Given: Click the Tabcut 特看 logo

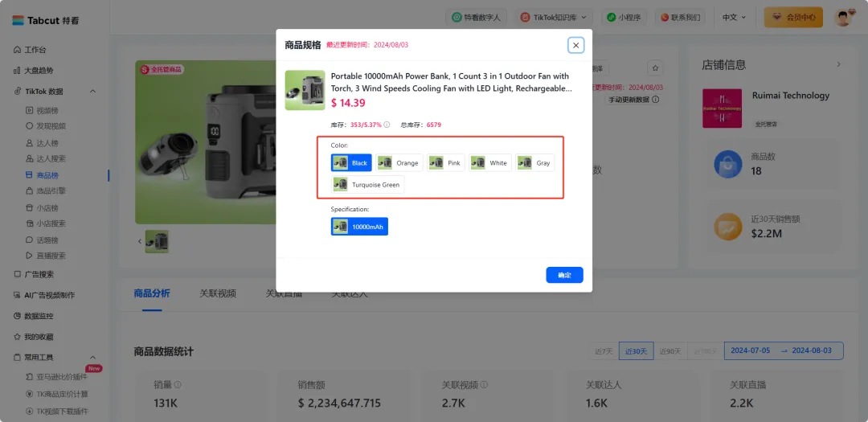Looking at the screenshot, I should (x=45, y=20).
